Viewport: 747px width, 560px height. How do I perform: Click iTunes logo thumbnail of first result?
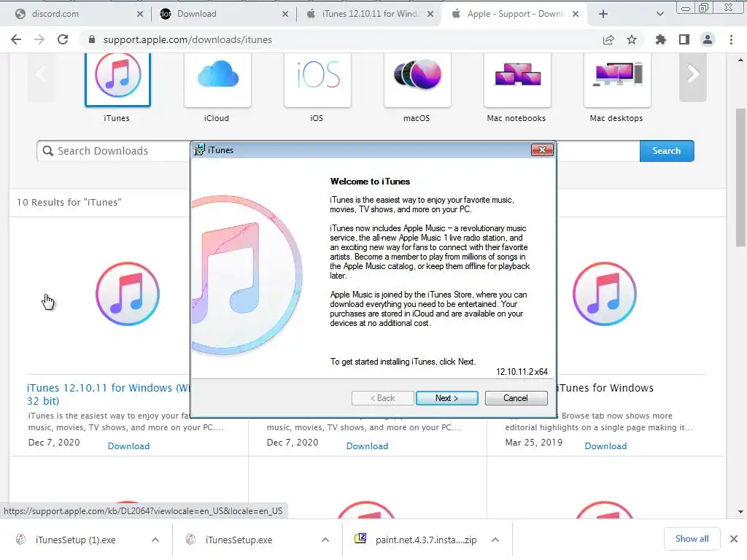pos(128,294)
